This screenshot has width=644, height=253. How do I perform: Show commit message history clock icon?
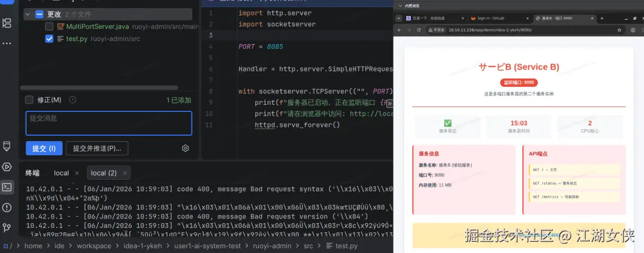[x=73, y=99]
